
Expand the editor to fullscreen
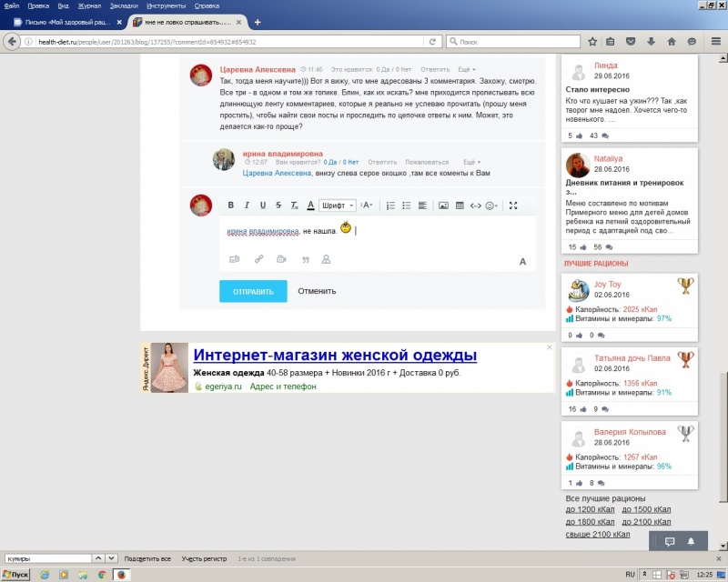513,206
